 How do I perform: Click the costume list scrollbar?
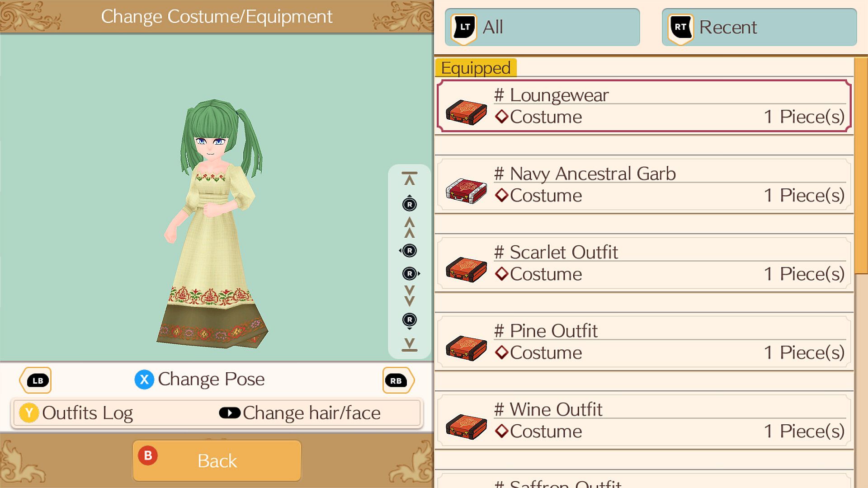click(861, 271)
